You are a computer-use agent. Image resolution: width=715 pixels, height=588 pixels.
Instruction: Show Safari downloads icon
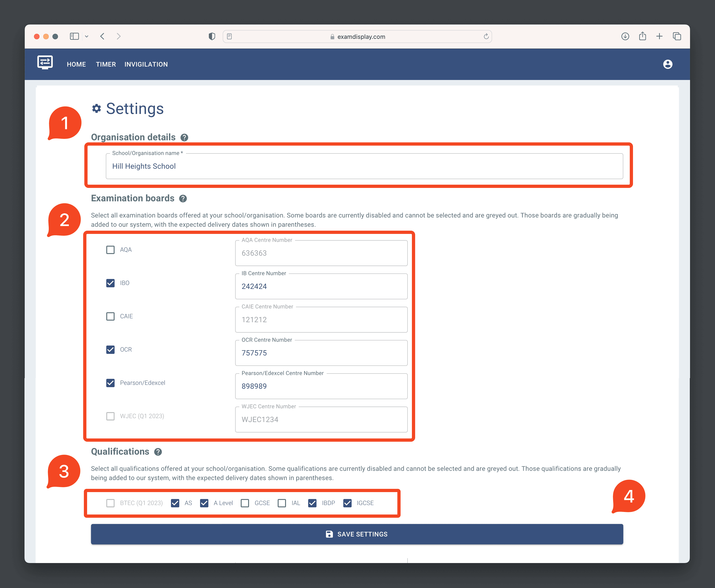(x=625, y=36)
